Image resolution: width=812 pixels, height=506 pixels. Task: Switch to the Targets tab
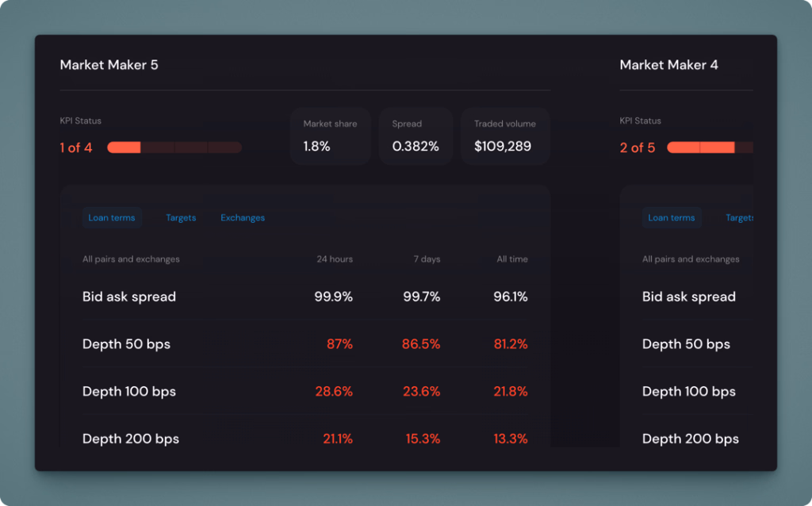click(181, 217)
